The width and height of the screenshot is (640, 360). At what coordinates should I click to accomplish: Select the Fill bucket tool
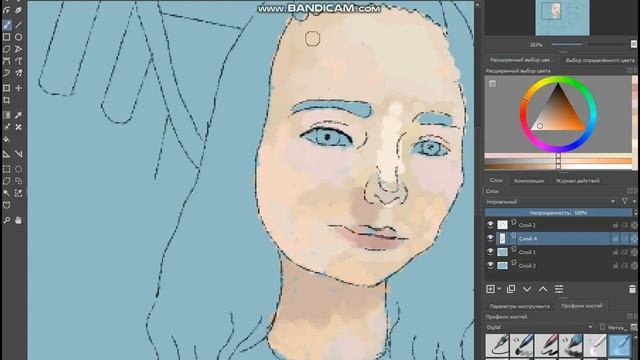(x=7, y=139)
